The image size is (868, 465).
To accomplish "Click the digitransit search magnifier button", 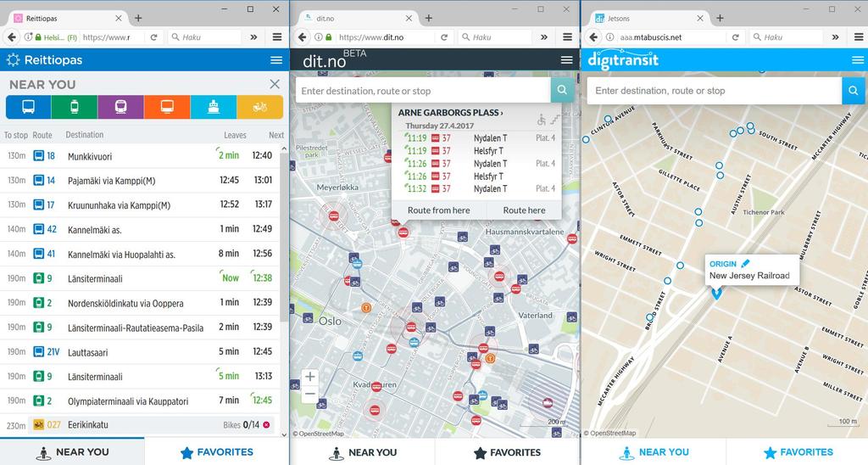I will point(853,90).
